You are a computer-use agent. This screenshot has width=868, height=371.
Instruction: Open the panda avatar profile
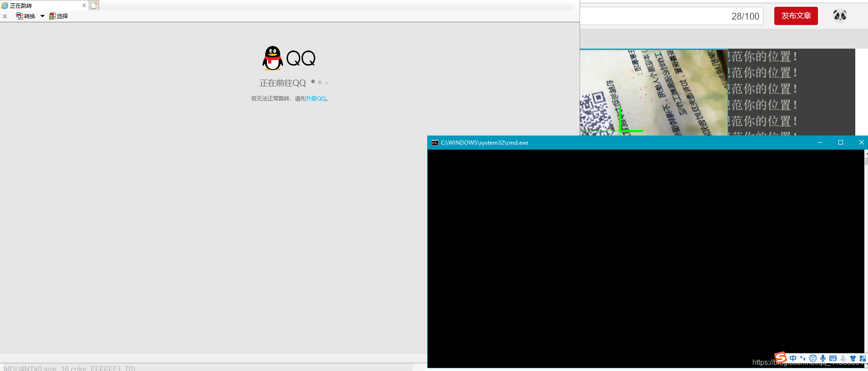point(840,16)
